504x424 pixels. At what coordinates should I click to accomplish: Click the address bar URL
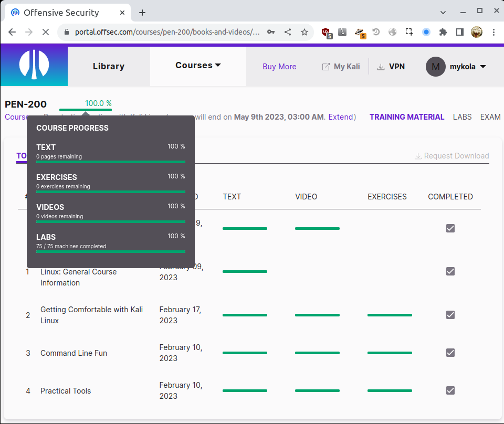coord(167,32)
